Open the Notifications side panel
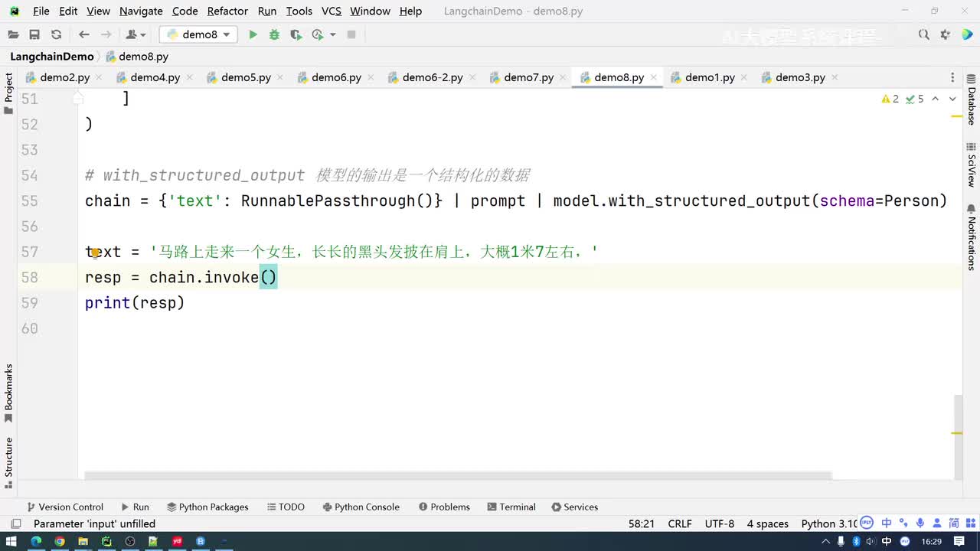This screenshot has height=551, width=980. [971, 236]
